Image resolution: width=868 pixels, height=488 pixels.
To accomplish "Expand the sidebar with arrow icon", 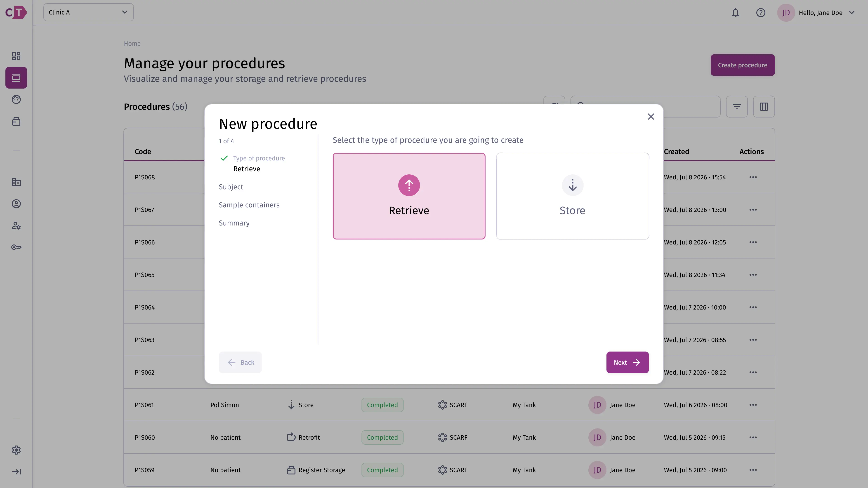I will [16, 472].
